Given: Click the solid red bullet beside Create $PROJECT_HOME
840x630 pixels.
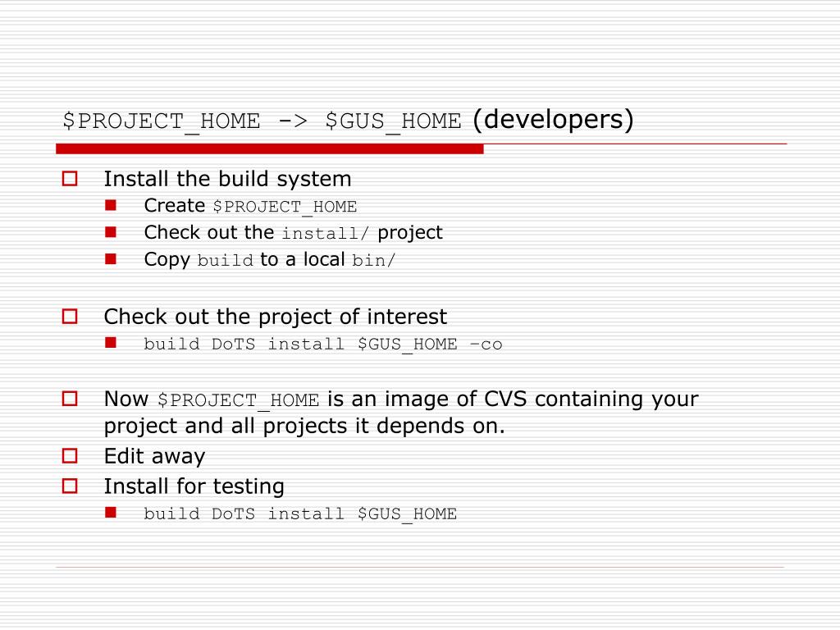Looking at the screenshot, I should point(111,205).
